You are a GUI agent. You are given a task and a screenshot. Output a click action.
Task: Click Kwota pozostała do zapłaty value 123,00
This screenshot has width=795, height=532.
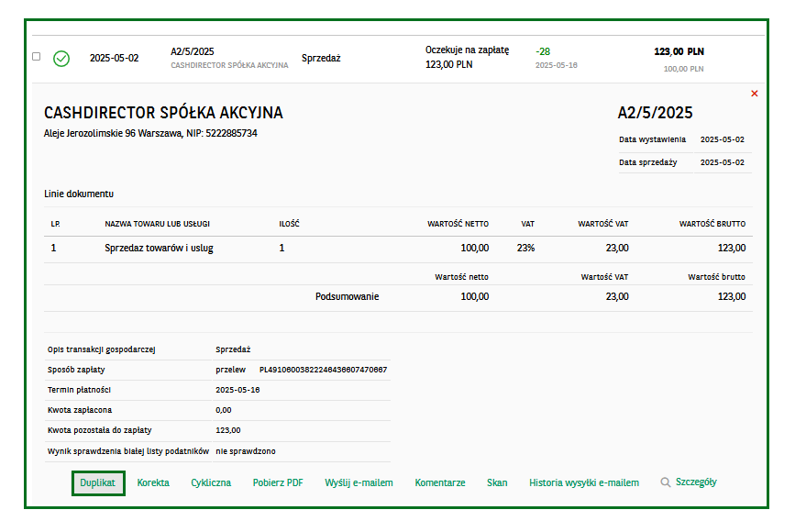pos(228,430)
